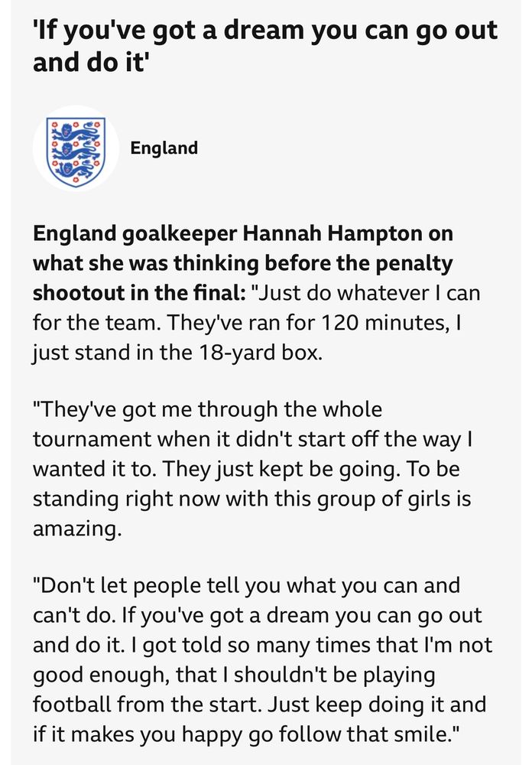Screen dimensions: 532x765
Task: Click the second headline line 'and do it'
Action: [x=89, y=62]
